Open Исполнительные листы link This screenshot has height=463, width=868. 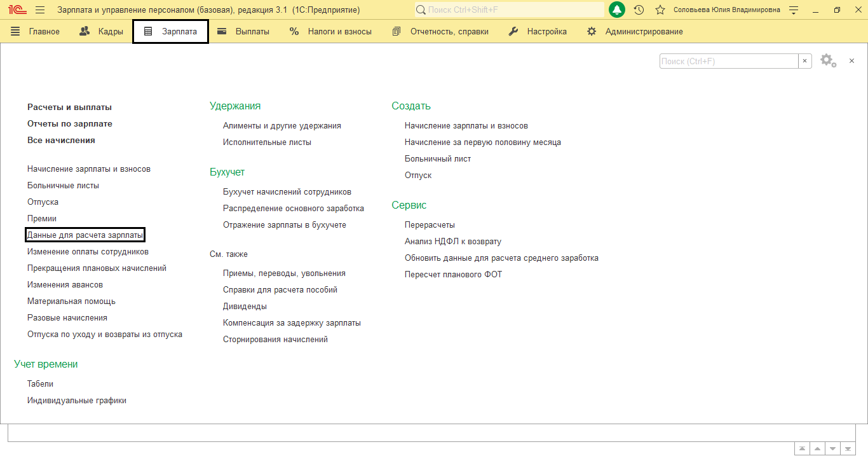(x=267, y=142)
